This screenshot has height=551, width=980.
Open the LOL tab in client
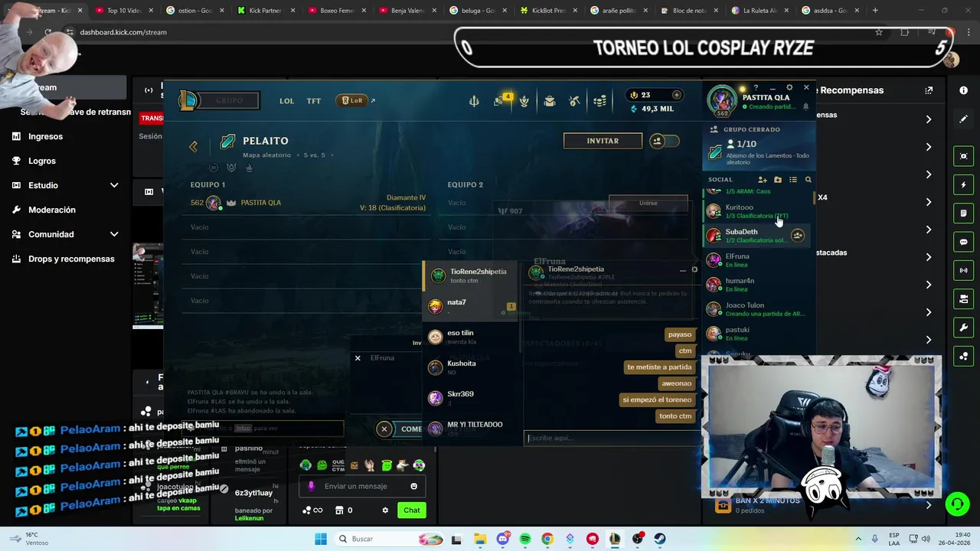[x=286, y=101]
